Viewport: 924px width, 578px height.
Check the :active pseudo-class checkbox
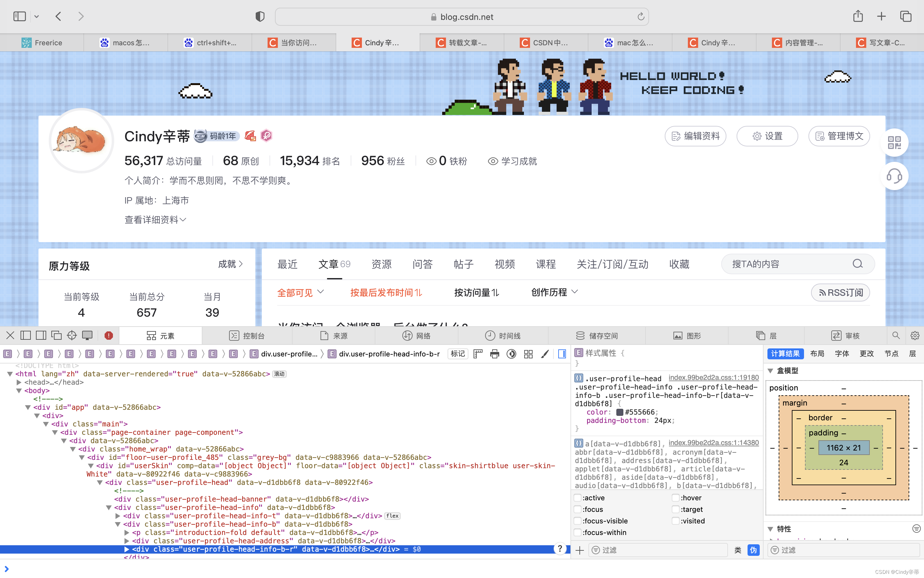[578, 498]
